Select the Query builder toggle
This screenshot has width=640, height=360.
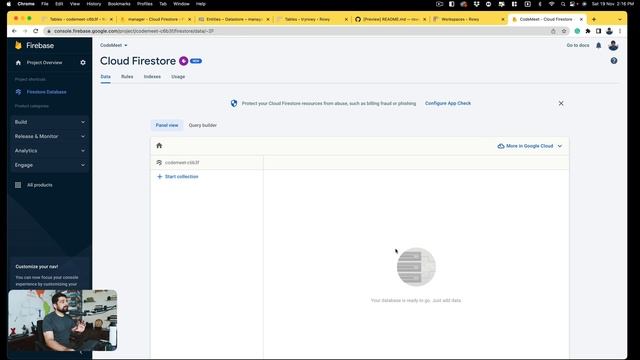(x=202, y=125)
